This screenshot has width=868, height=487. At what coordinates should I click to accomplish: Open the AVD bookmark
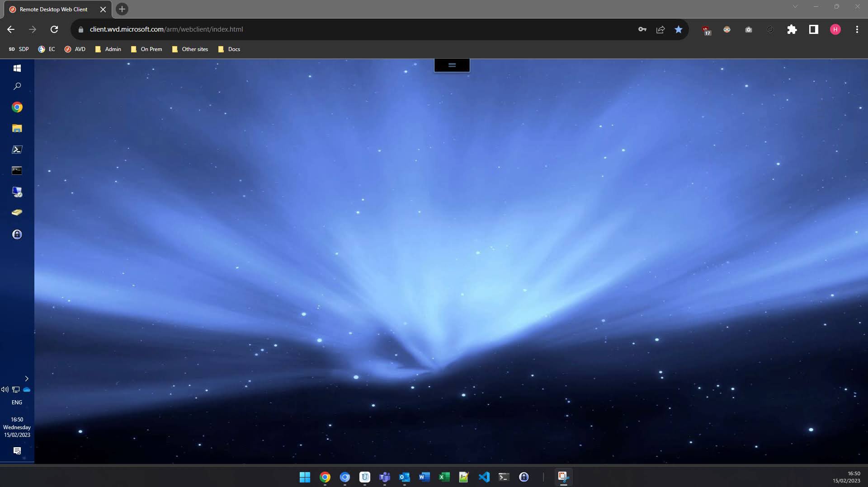pos(75,49)
